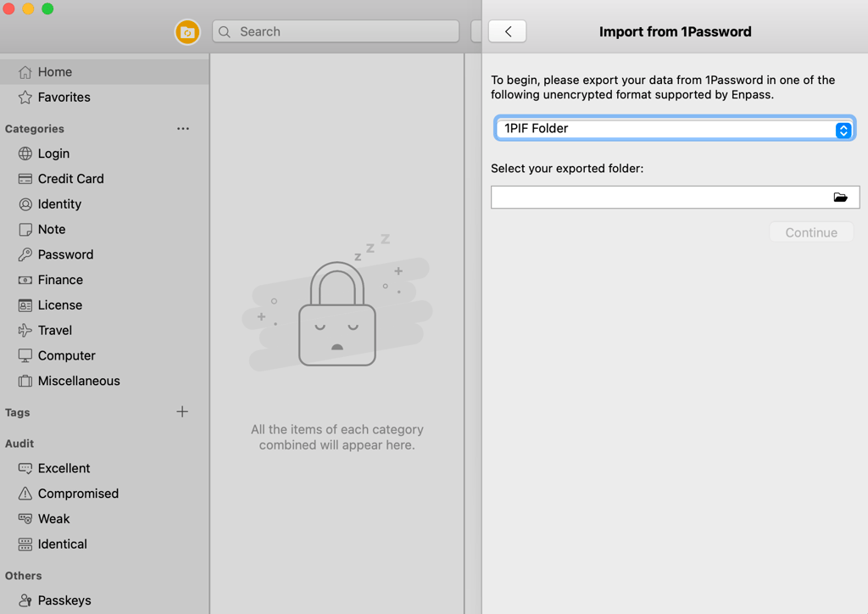This screenshot has height=614, width=868.
Task: Click the Continue button
Action: tap(811, 232)
